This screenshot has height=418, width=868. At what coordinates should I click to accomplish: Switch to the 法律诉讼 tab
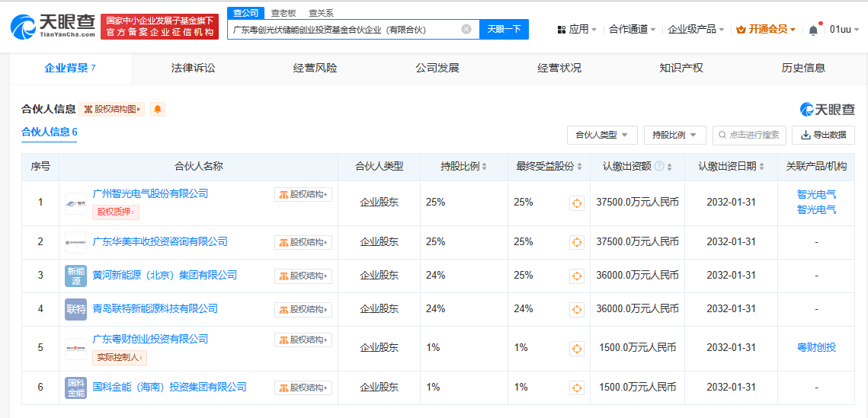point(194,68)
